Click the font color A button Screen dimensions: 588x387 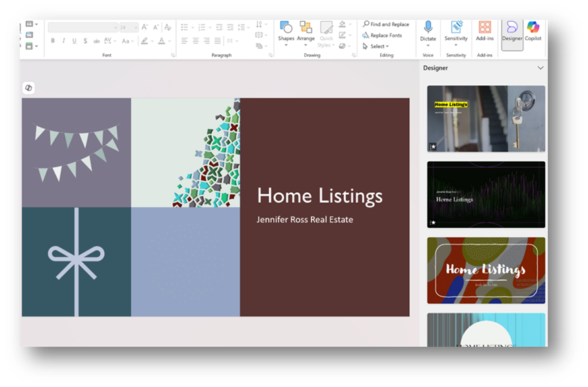coord(162,40)
